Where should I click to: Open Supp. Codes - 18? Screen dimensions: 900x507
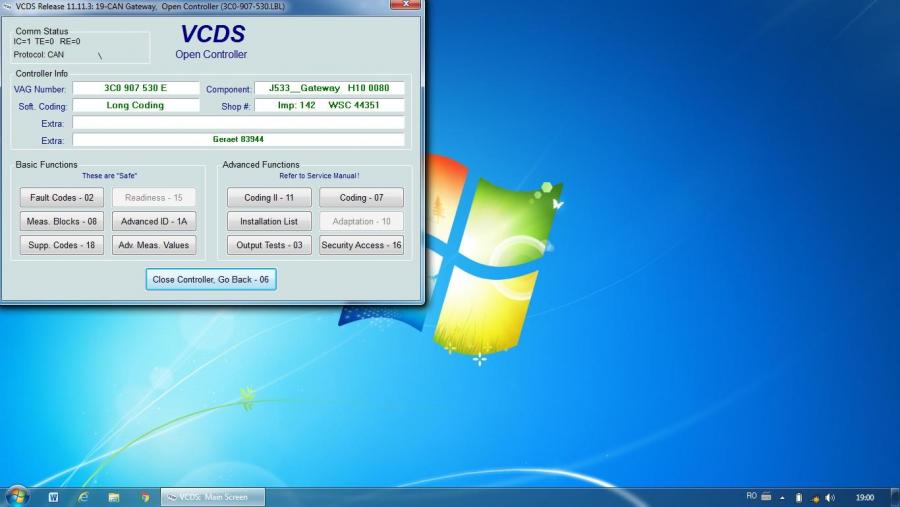[61, 245]
